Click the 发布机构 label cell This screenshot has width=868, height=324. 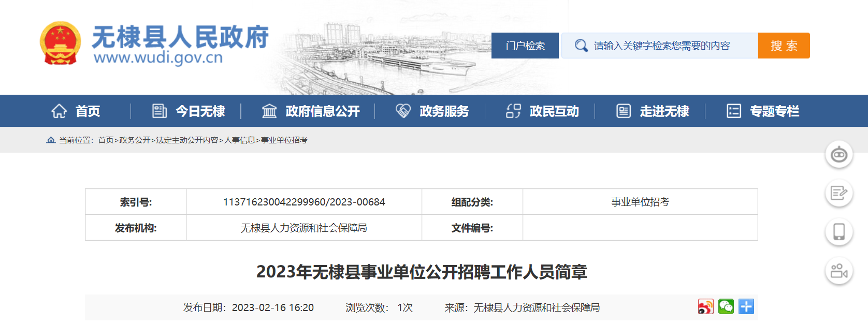click(x=136, y=228)
